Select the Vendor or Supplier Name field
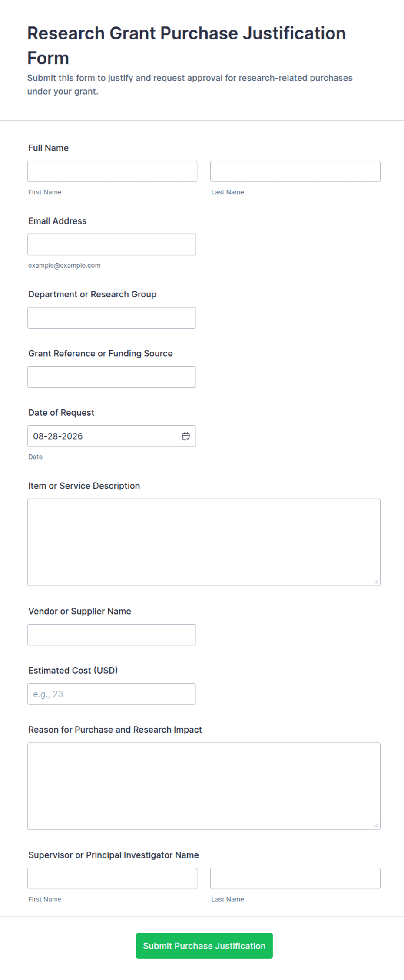 pyautogui.click(x=112, y=635)
